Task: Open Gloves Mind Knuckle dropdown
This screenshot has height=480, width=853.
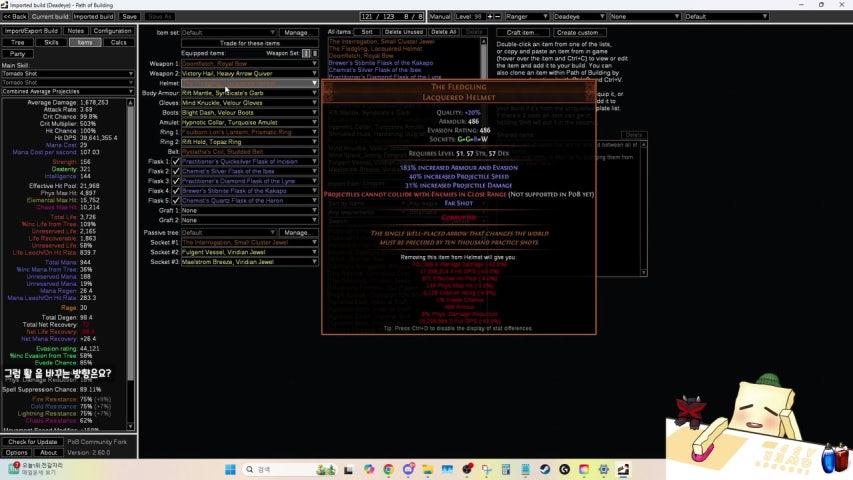Action: (x=250, y=103)
